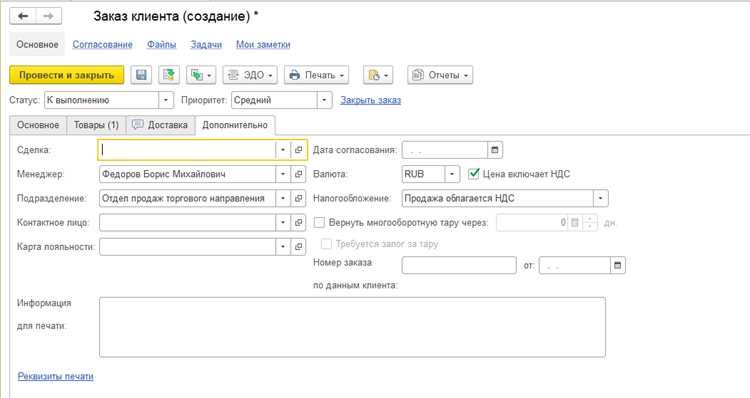Viewport: 750px width, 398px height.
Task: Open the Доставка tab
Action: click(160, 125)
